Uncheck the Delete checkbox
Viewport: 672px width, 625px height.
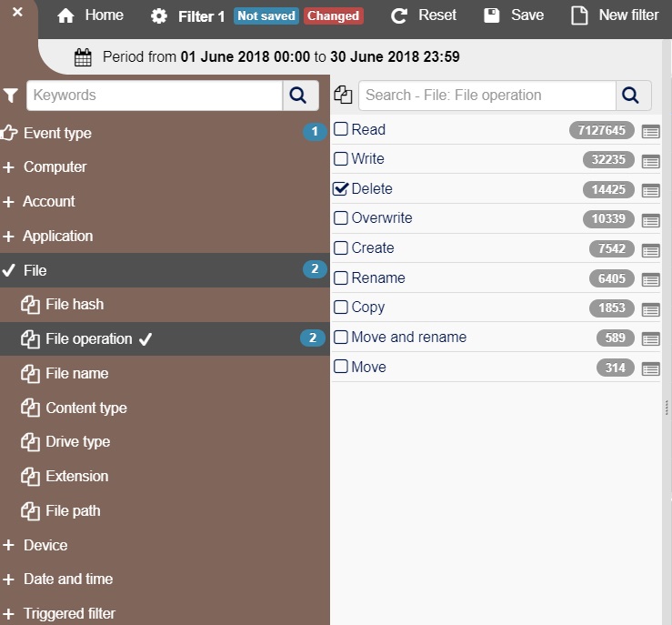click(x=341, y=189)
